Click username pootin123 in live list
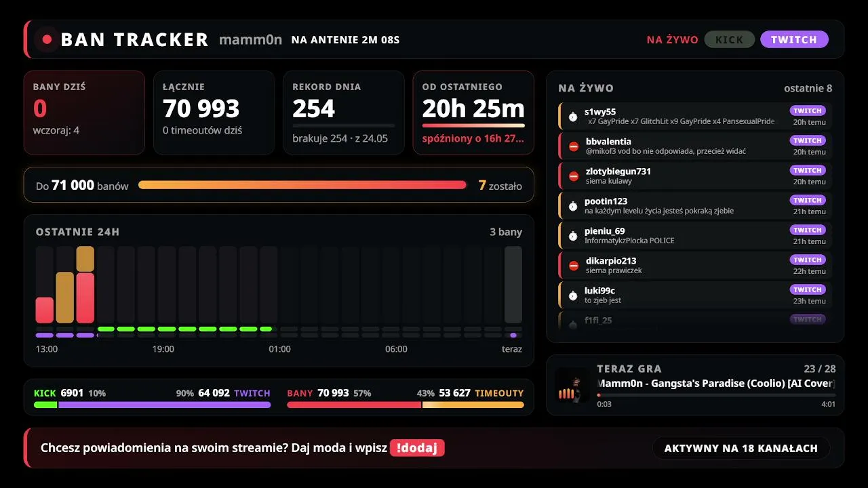 (x=606, y=201)
